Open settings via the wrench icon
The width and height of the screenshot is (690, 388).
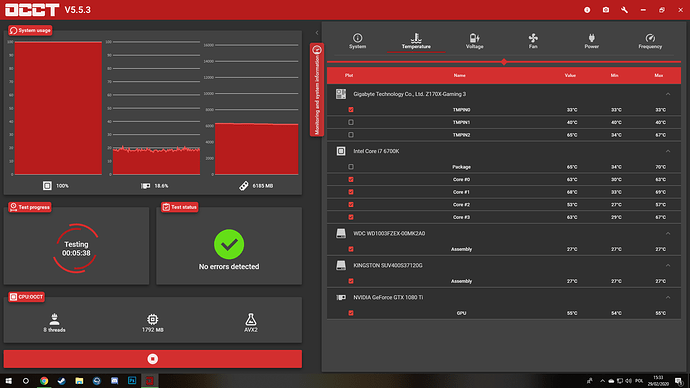pyautogui.click(x=624, y=10)
